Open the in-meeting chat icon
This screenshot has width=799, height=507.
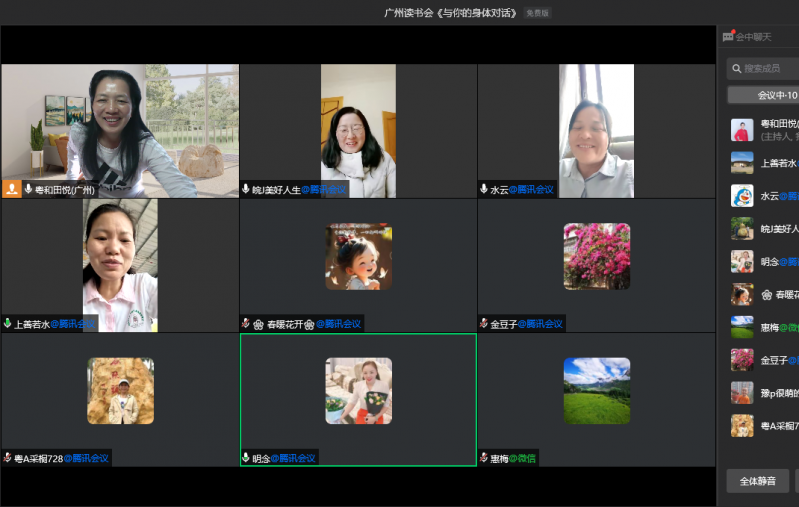point(728,37)
